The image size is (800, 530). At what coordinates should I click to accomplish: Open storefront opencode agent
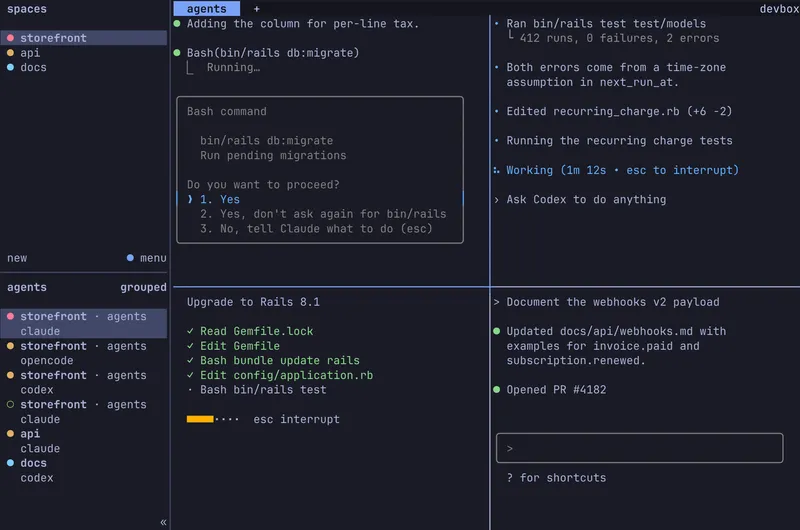84,353
